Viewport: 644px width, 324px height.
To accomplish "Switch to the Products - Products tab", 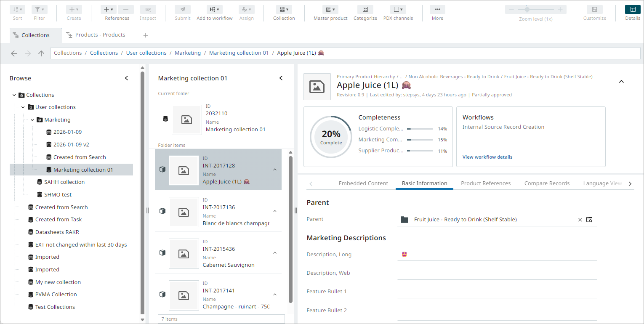I will 100,35.
